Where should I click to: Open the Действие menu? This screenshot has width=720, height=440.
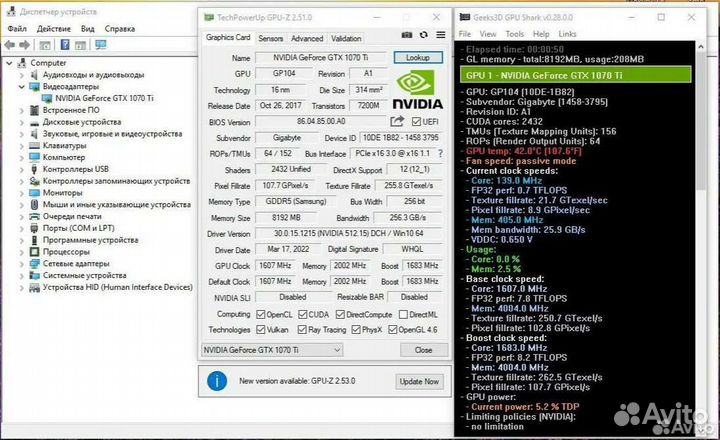54,28
